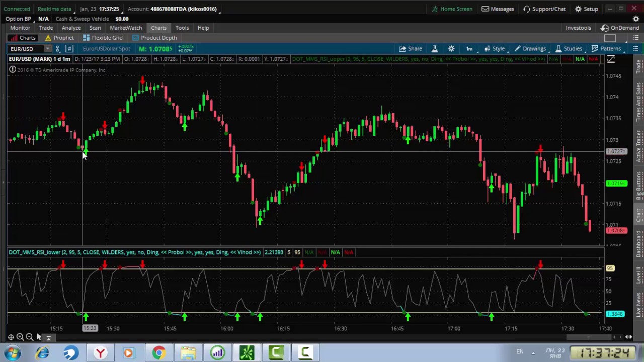Click the scroll-to-latest arrows icon
Viewport: 644px width, 362px height.
628,337
